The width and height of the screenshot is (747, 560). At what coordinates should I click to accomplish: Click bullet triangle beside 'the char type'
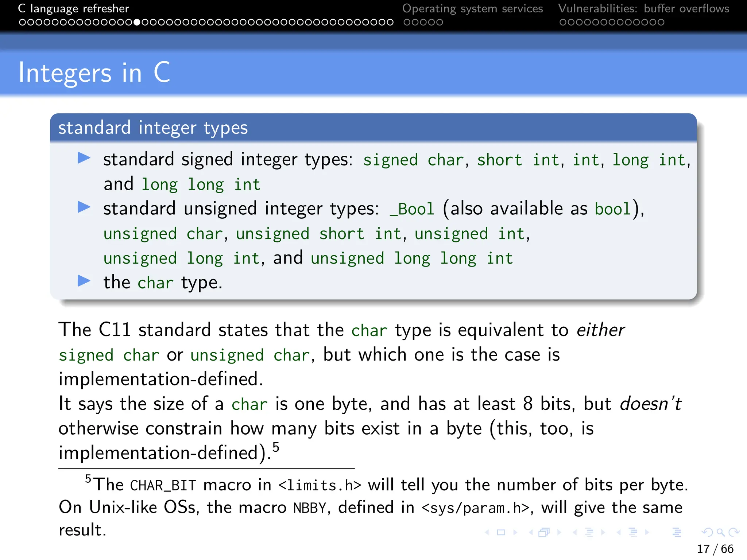(x=84, y=281)
